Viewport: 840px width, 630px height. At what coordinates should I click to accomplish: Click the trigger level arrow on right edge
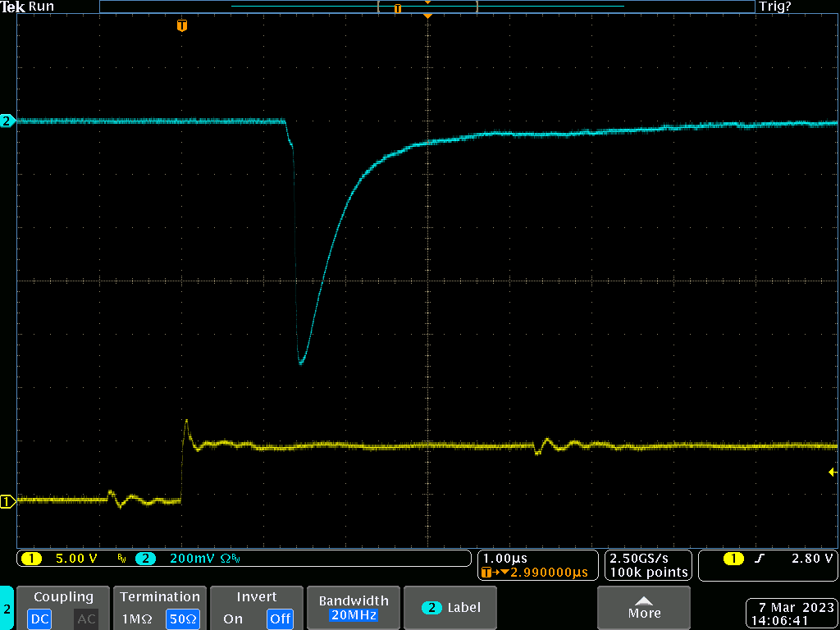(832, 472)
